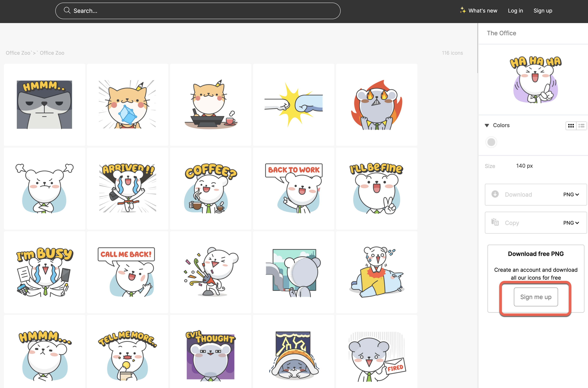Pick the gray color swatch
Image resolution: width=588 pixels, height=388 pixels.
click(491, 142)
